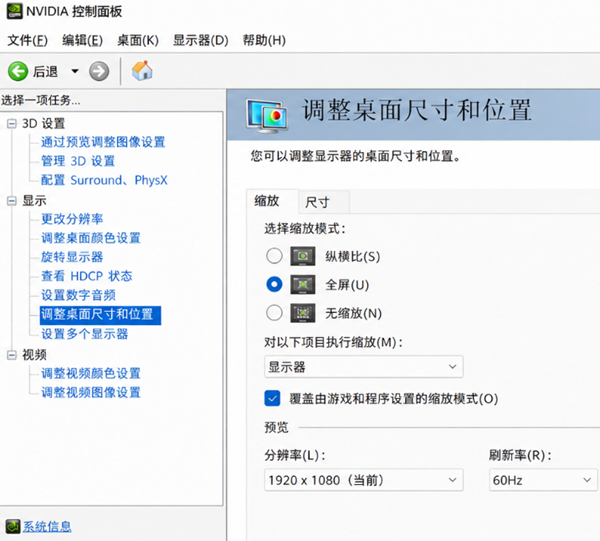Select highlighted 调整桌面尺寸和位置 task
Screen dimensions: 600x541
[100, 315]
